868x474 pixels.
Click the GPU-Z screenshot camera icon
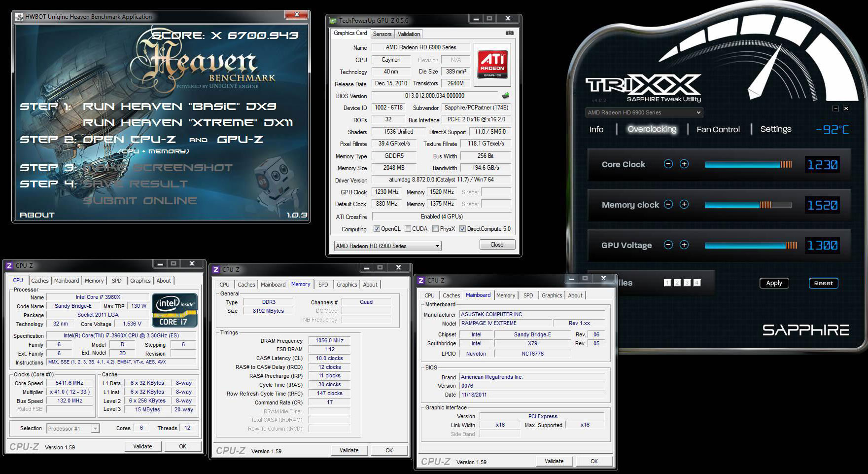point(509,33)
